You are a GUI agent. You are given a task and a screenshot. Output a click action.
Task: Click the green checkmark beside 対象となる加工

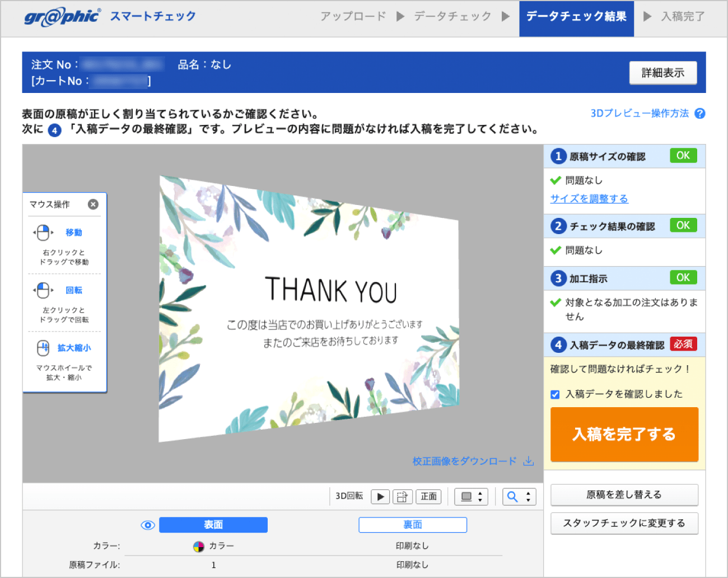556,302
